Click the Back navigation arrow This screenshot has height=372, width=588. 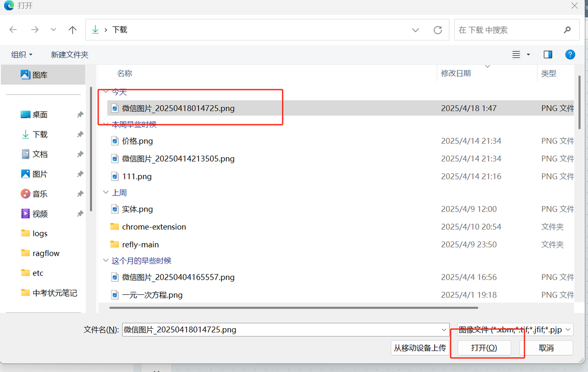point(13,30)
